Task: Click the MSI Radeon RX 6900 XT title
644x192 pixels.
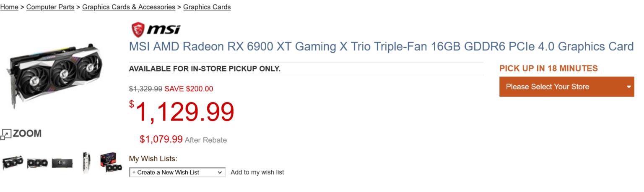Action: (381, 47)
